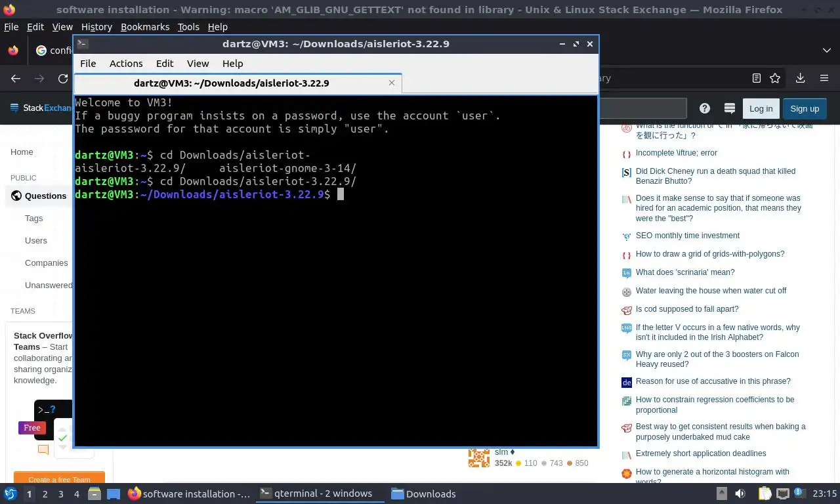Open 'What does scrinaria mean?' link

pos(685,272)
